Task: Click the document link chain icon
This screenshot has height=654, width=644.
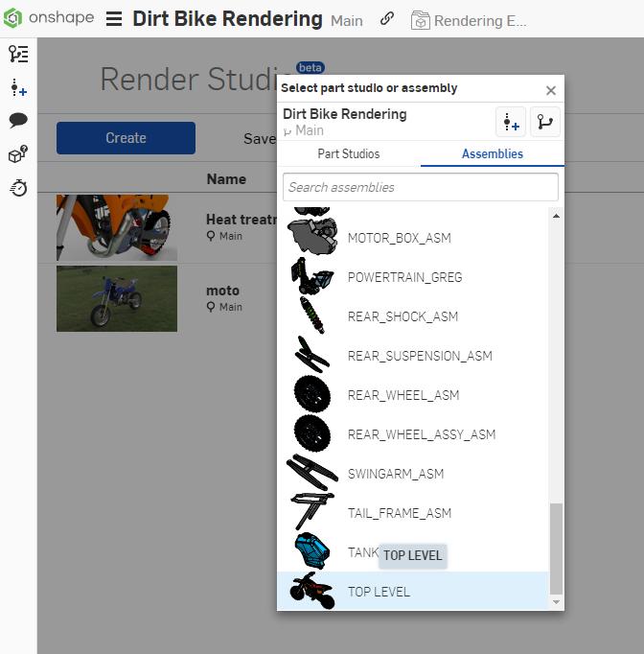Action: (387, 19)
